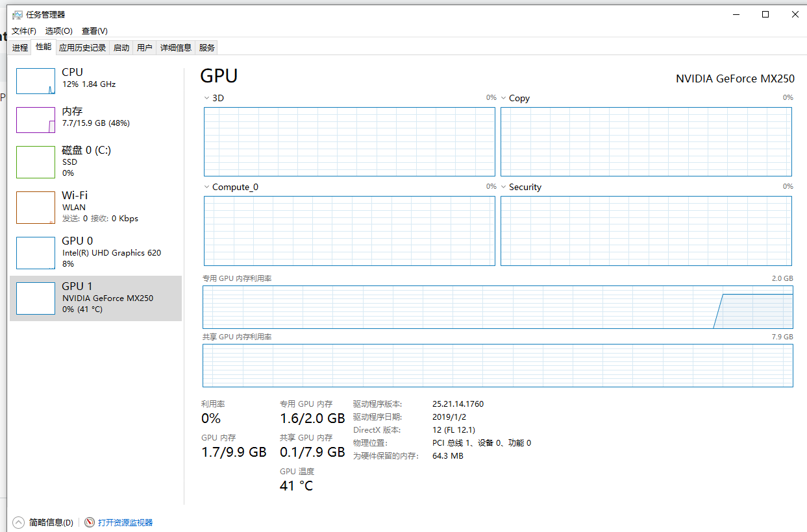Click the PCI 总线 1 location value
Image resolution: width=807 pixels, height=532 pixels.
482,442
